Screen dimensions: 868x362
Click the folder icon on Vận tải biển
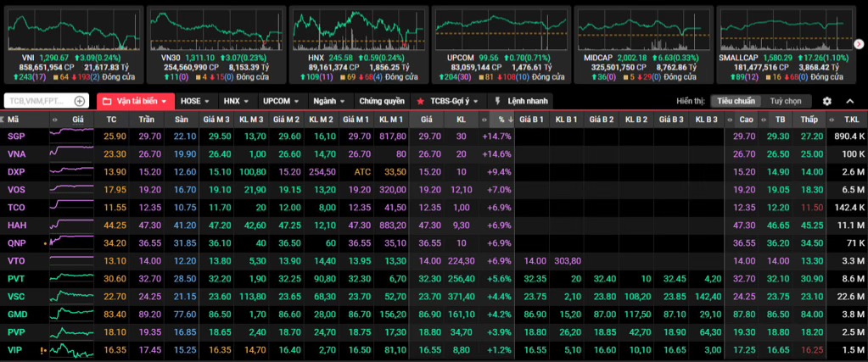coord(107,101)
